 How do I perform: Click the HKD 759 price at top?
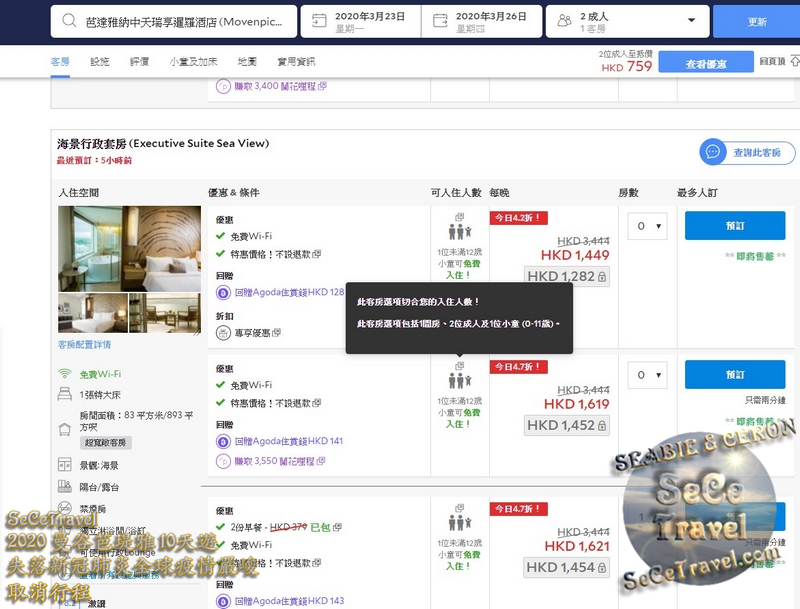[627, 66]
